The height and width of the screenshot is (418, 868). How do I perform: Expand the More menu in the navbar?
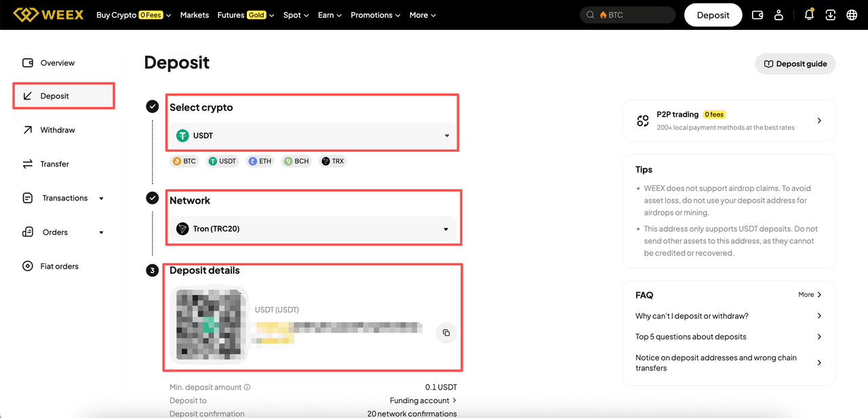(x=423, y=15)
